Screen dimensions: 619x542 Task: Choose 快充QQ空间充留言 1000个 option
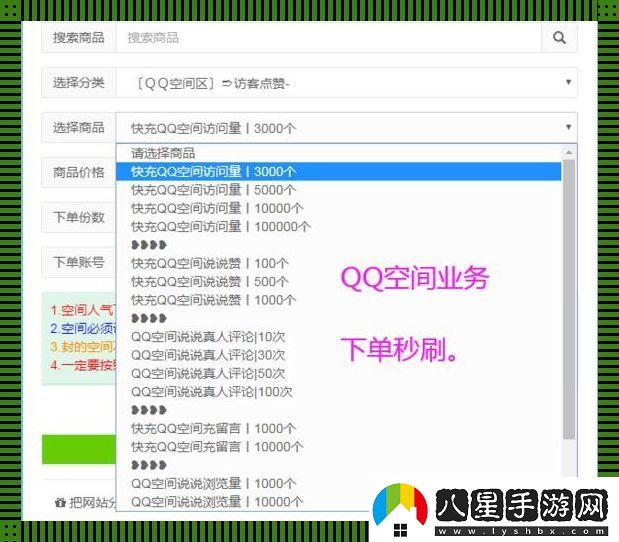point(338,429)
